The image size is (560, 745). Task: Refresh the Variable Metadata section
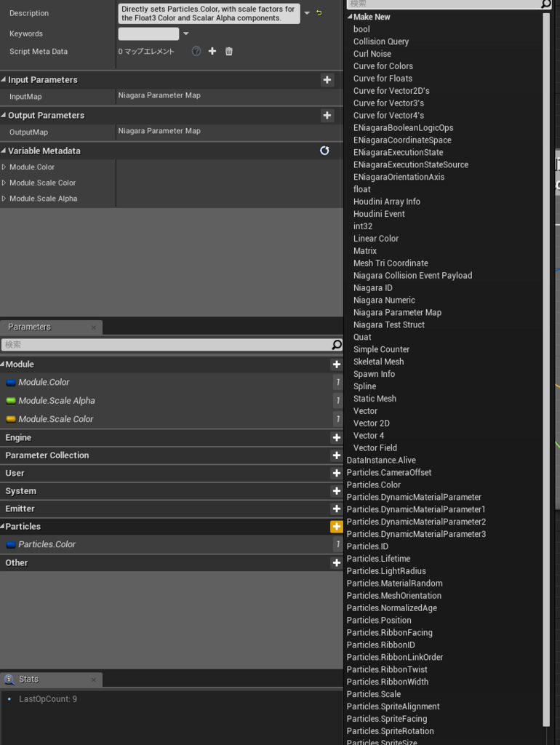click(324, 151)
